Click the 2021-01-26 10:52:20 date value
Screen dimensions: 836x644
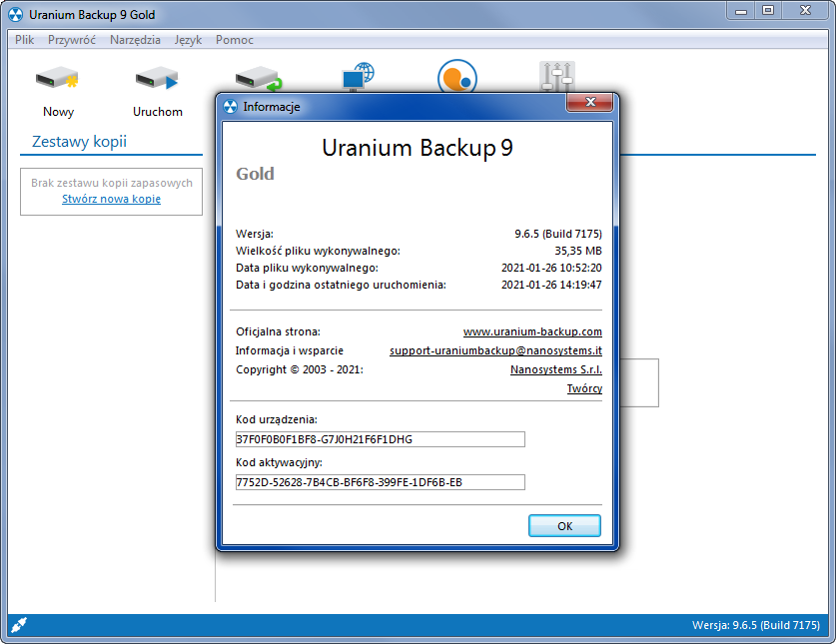point(551,268)
